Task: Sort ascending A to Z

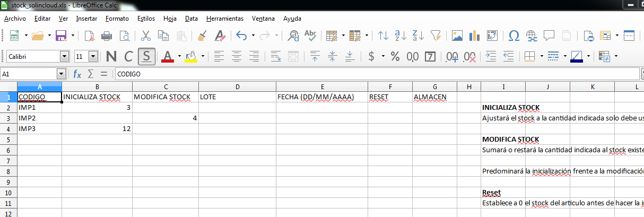Action: pos(401,36)
